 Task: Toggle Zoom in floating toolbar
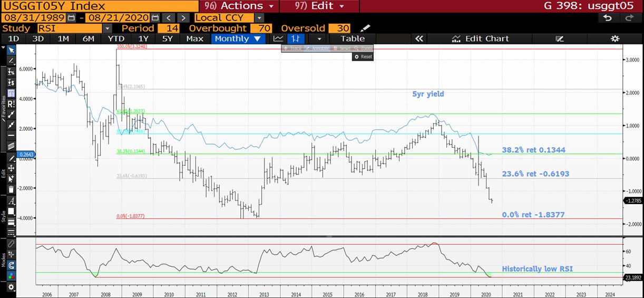pyautogui.click(x=363, y=49)
